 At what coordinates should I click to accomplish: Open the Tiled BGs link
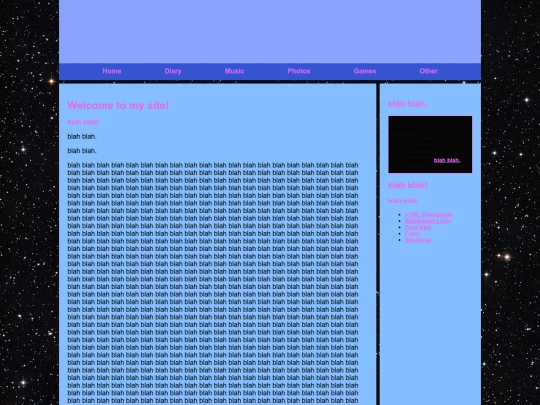click(418, 227)
